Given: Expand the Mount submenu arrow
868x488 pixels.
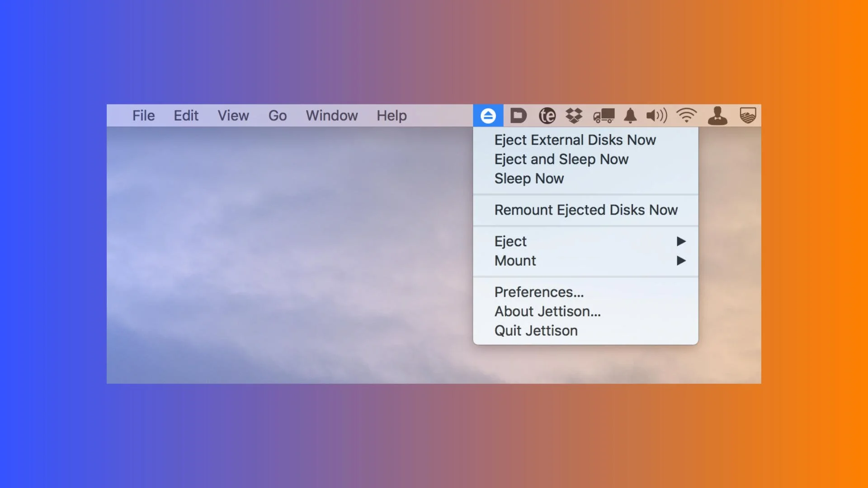Looking at the screenshot, I should point(681,261).
